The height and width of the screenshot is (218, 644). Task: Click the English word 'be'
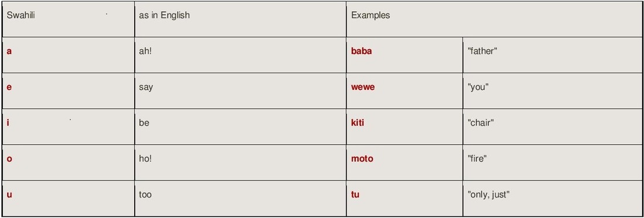pyautogui.click(x=144, y=122)
